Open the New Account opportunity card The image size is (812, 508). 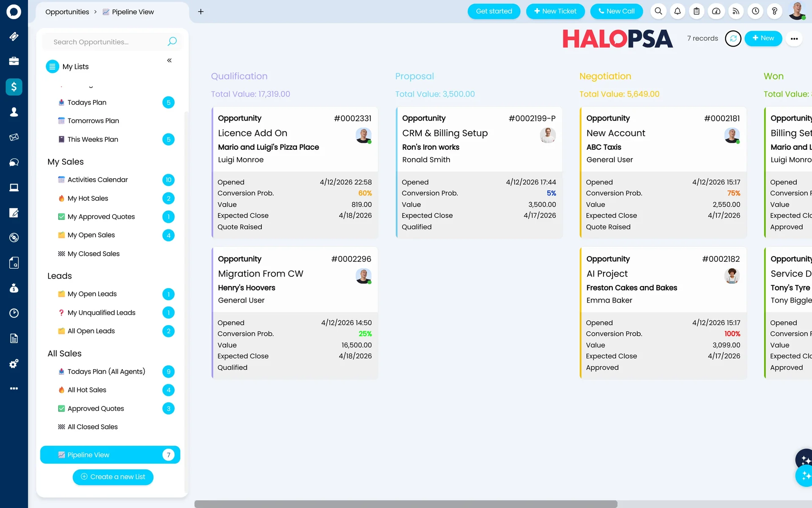663,172
